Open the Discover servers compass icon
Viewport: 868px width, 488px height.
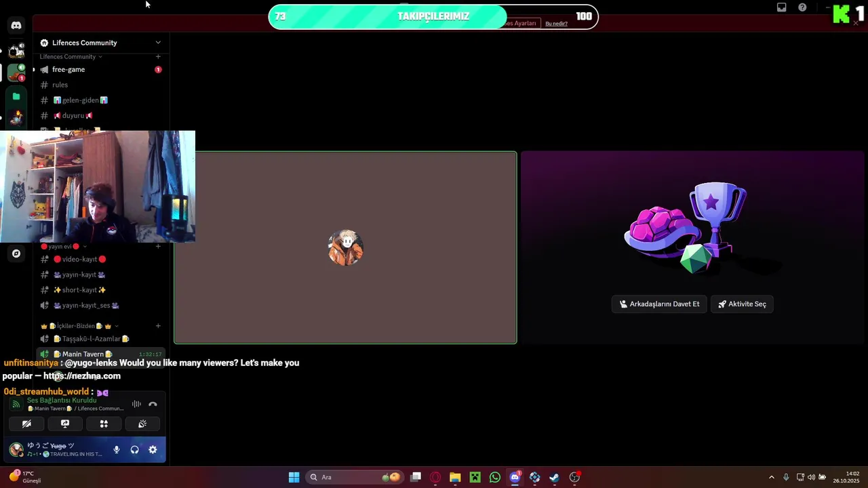click(x=16, y=253)
